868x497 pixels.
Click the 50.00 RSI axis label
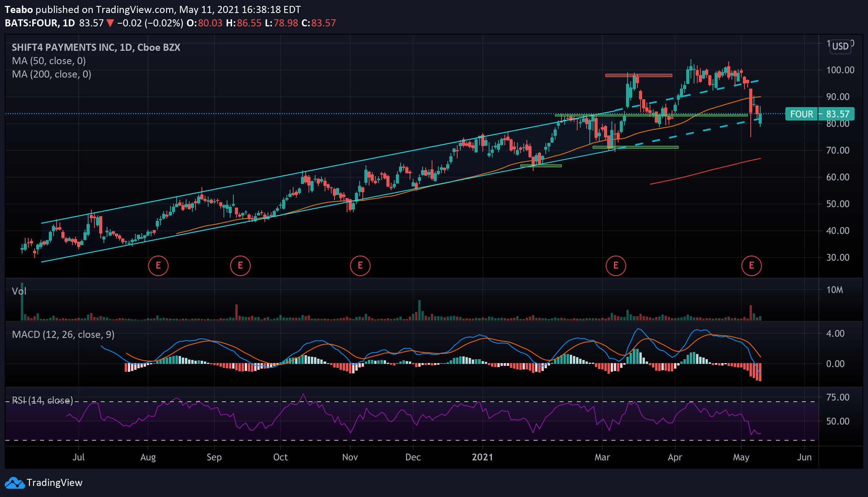[838, 421]
